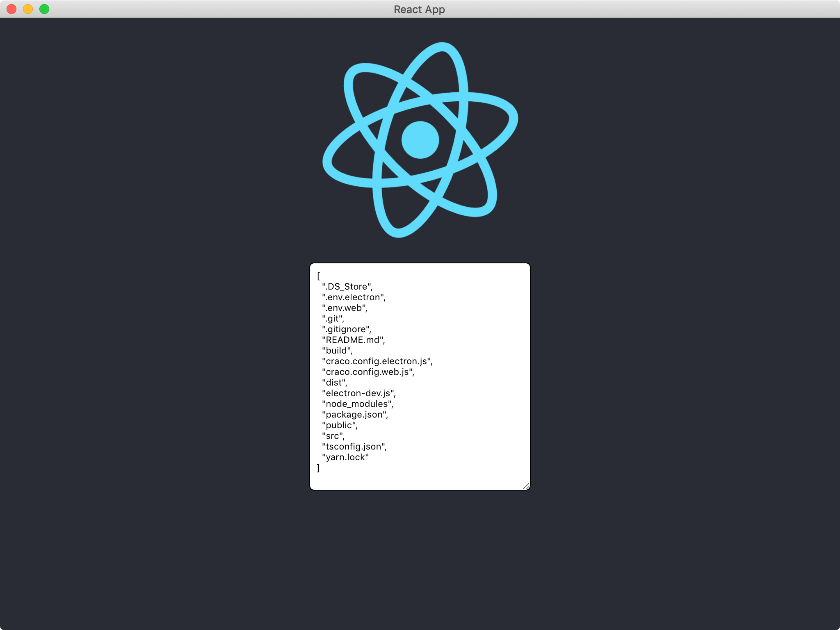Click the "tsconfig.json" entry

[354, 447]
